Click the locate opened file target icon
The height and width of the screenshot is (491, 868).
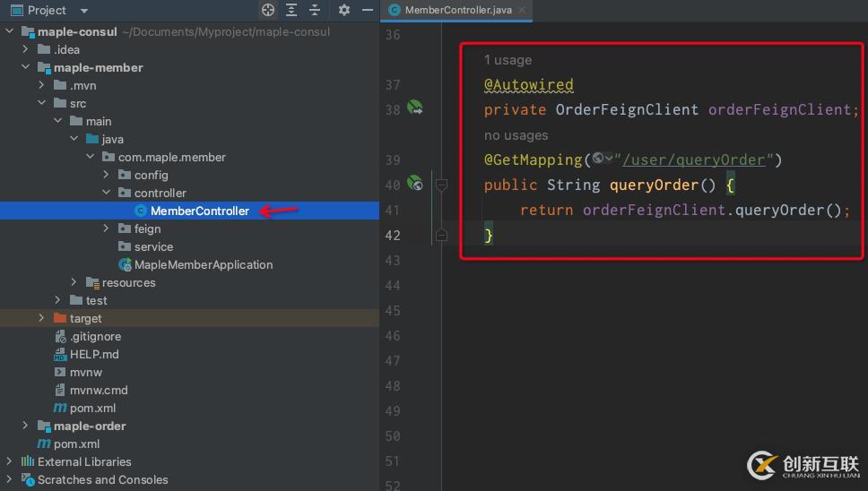click(268, 10)
